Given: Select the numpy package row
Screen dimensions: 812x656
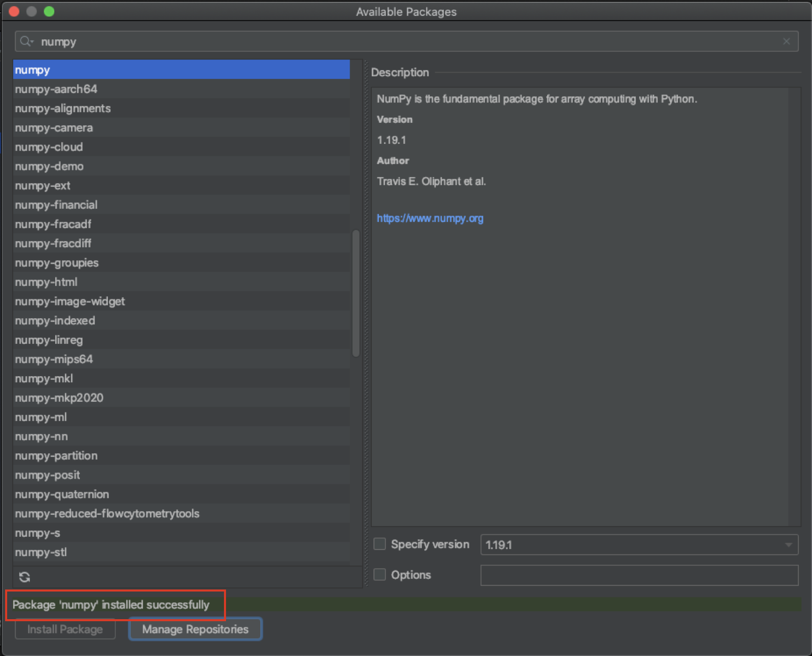Looking at the screenshot, I should pos(182,70).
